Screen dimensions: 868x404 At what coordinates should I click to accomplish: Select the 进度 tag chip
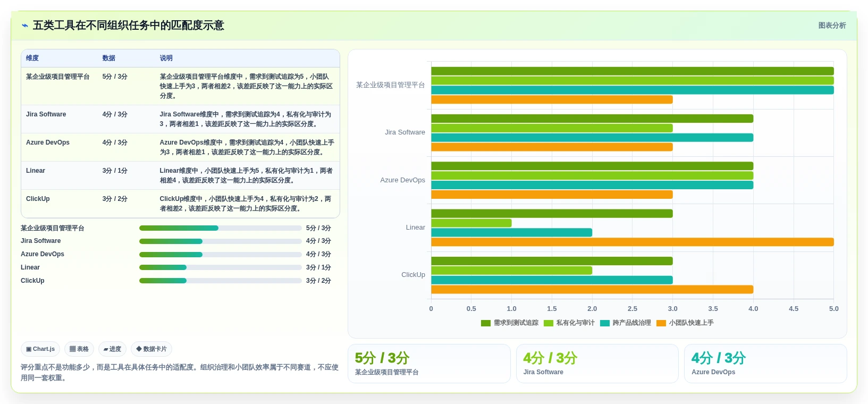point(112,349)
